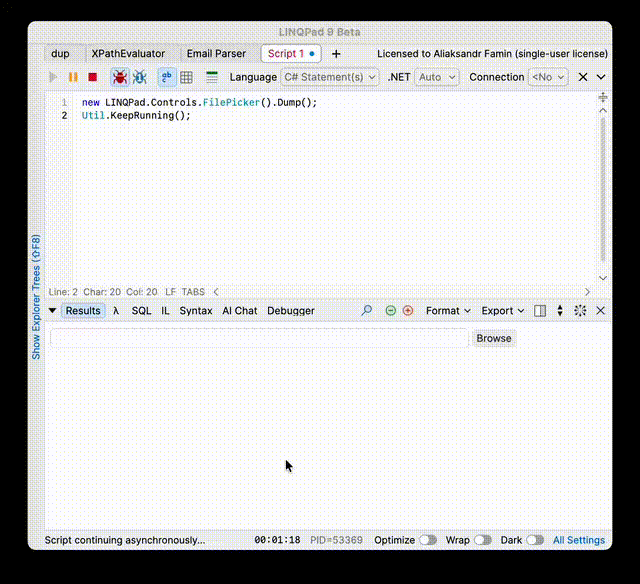Click the license text link
This screenshot has width=640, height=584.
coord(492,54)
